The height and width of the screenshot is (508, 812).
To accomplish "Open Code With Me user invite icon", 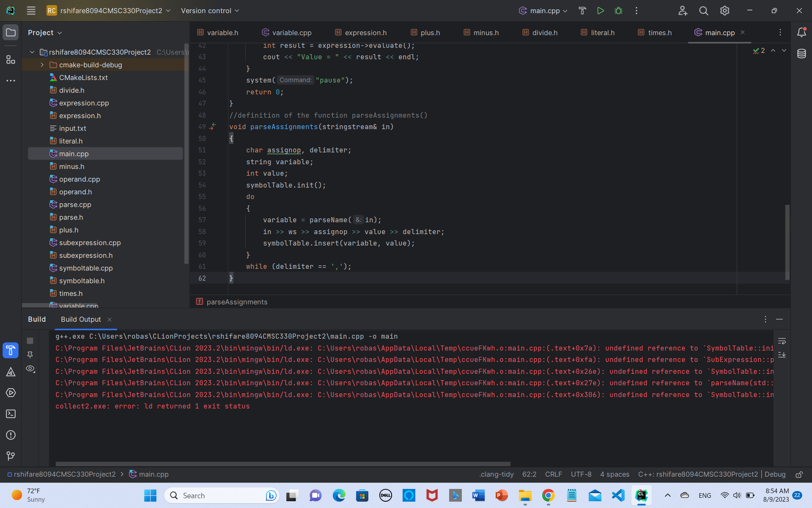I will point(683,11).
